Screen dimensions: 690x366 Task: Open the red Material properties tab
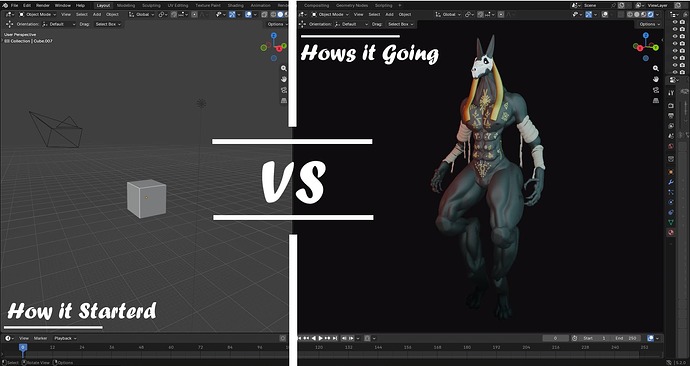tap(671, 232)
